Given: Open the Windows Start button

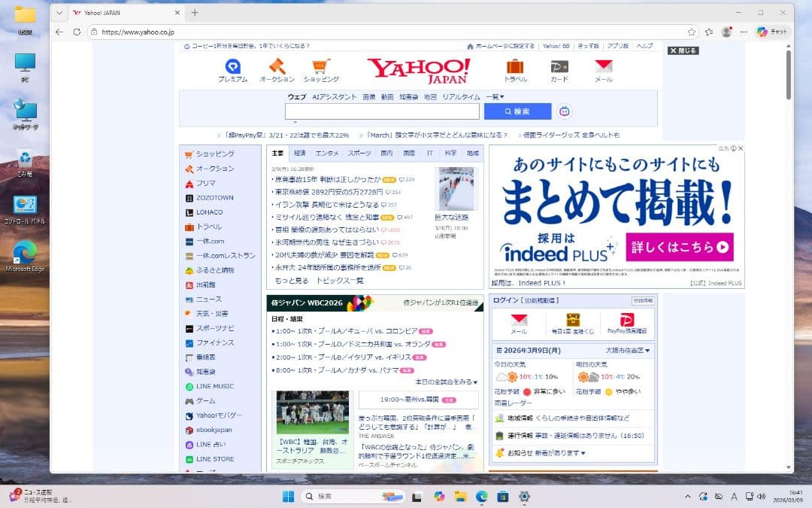Looking at the screenshot, I should 289,497.
